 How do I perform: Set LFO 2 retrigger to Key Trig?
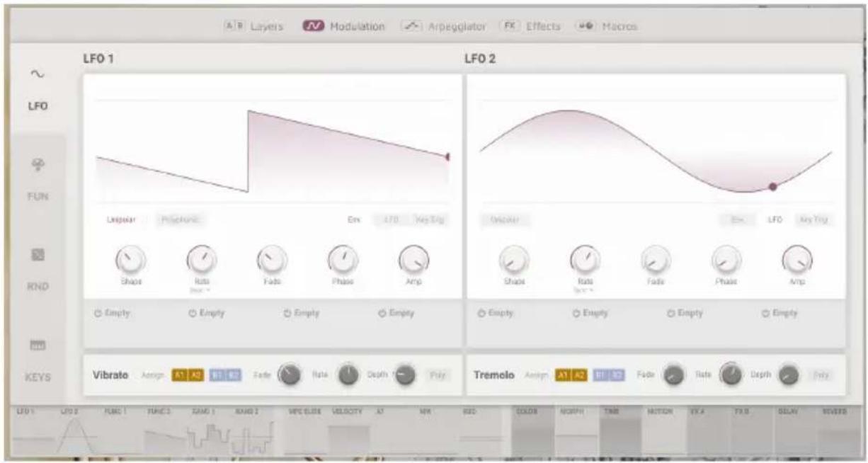tap(812, 220)
